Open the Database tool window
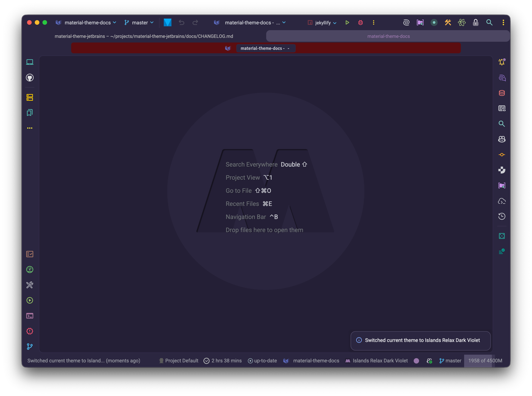This screenshot has width=532, height=396. pyautogui.click(x=502, y=93)
